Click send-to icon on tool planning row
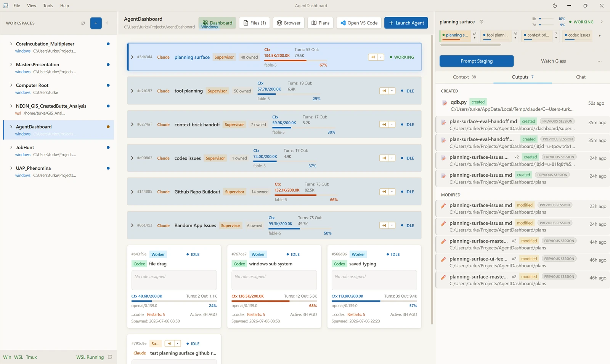 coord(384,91)
